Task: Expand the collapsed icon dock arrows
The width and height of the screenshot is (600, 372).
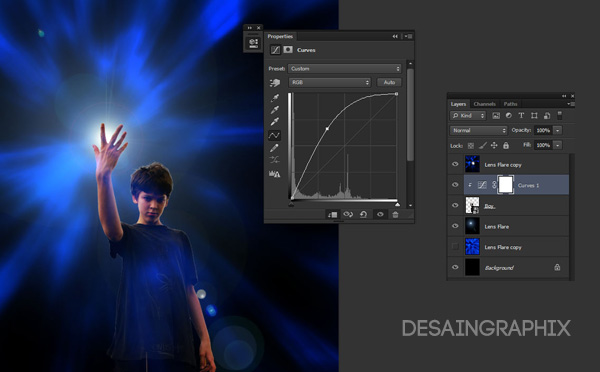Action: pos(249,28)
